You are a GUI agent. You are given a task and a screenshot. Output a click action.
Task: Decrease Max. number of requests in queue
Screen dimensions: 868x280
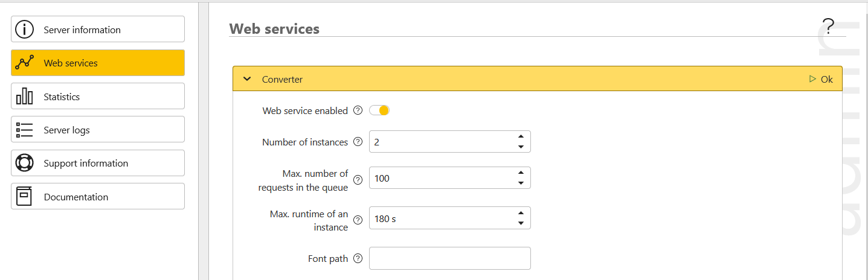tap(521, 183)
